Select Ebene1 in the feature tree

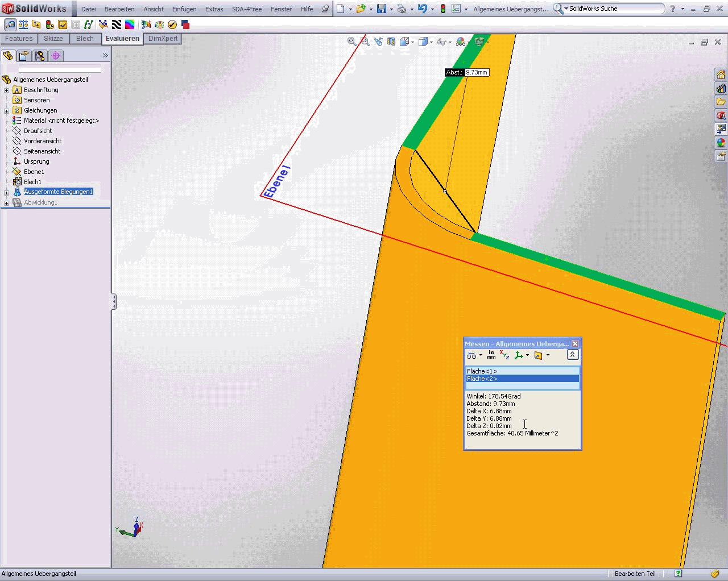point(34,172)
